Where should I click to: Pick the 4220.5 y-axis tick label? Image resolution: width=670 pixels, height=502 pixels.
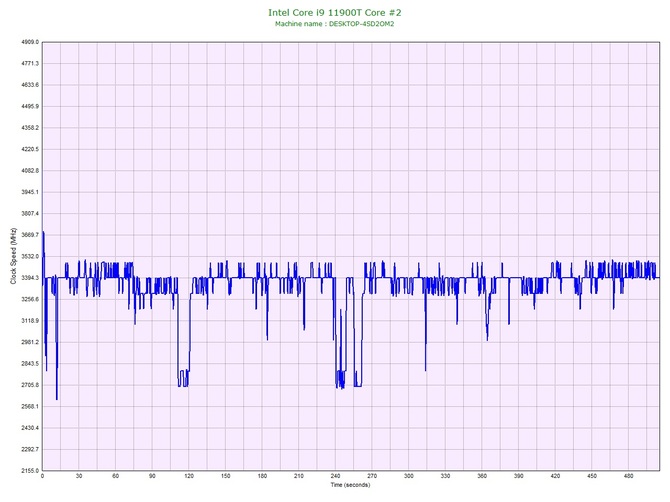click(30, 150)
